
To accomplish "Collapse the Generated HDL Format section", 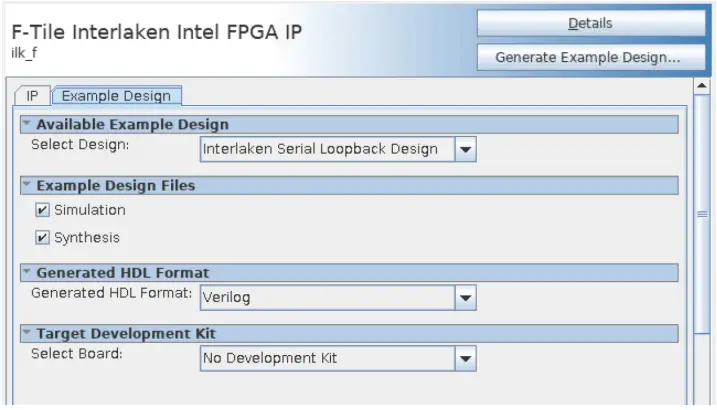I will [x=27, y=272].
